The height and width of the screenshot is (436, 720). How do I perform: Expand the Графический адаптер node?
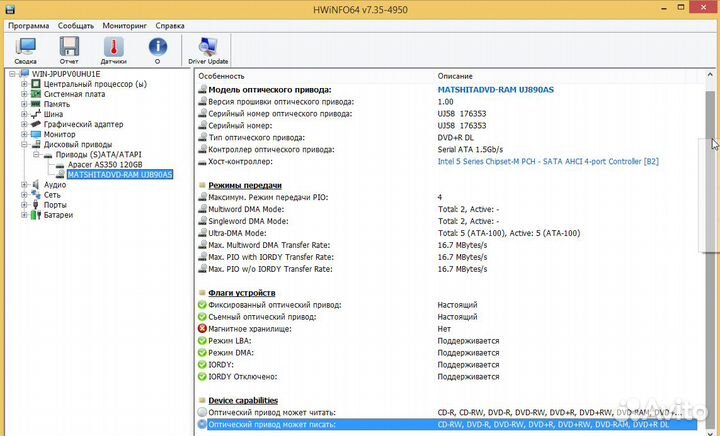[24, 124]
